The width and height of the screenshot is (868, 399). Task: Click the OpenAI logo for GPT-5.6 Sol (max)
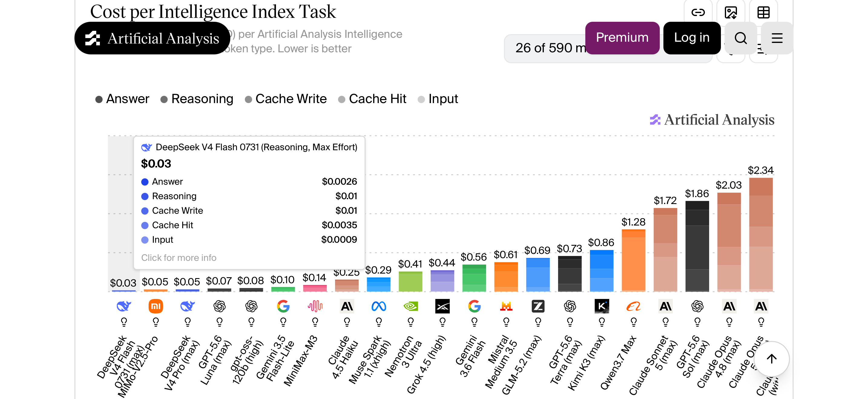click(697, 306)
